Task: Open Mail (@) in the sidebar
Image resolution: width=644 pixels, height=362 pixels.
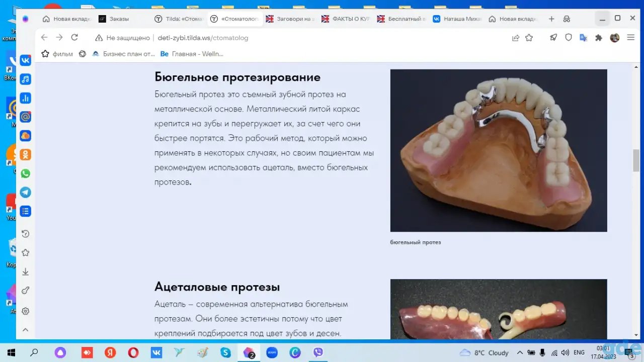Action: click(25, 117)
